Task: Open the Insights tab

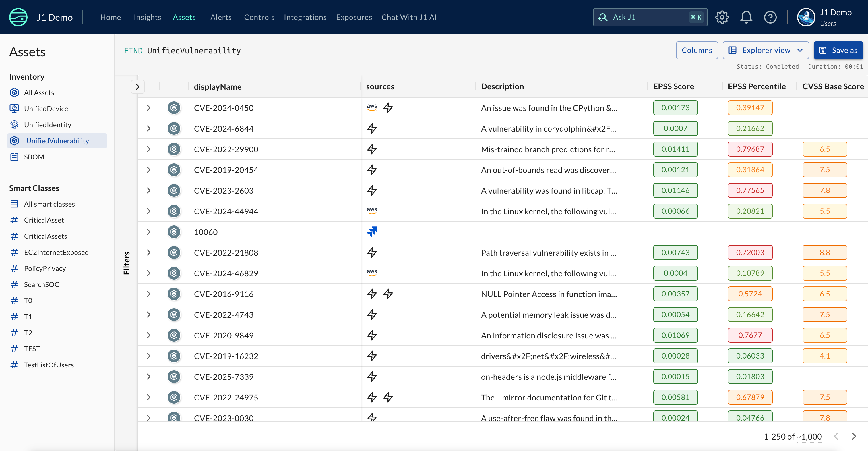Action: (x=147, y=17)
